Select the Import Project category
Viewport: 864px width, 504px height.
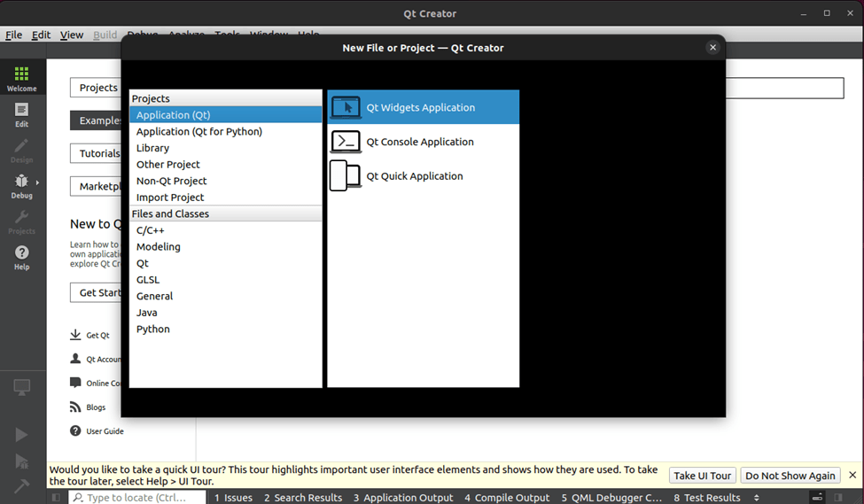click(x=226, y=198)
